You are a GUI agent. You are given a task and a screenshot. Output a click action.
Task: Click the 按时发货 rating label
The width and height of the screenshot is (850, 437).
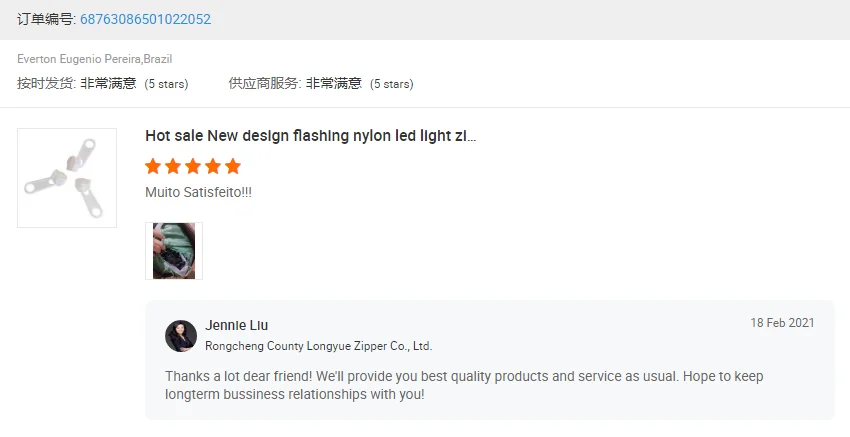pyautogui.click(x=46, y=84)
